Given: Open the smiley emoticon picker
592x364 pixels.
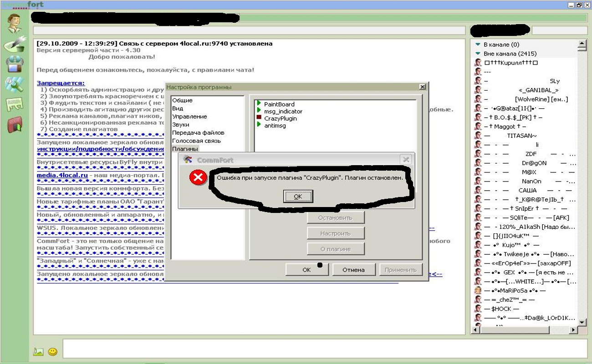Looking at the screenshot, I should tap(53, 351).
